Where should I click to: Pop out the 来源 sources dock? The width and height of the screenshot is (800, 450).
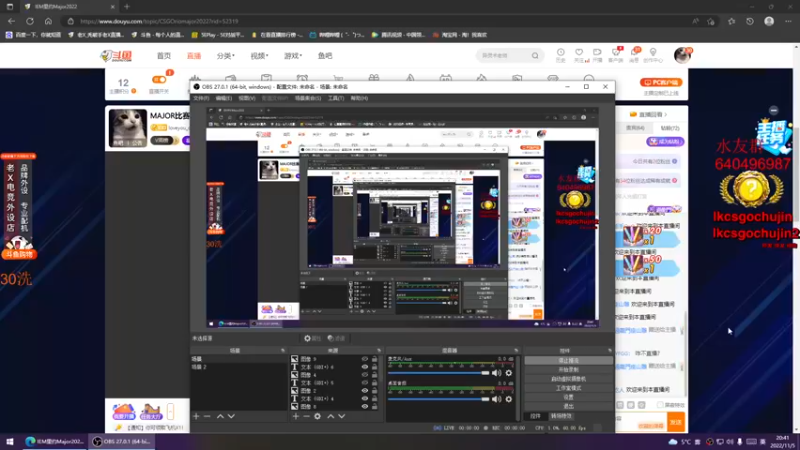(x=379, y=351)
